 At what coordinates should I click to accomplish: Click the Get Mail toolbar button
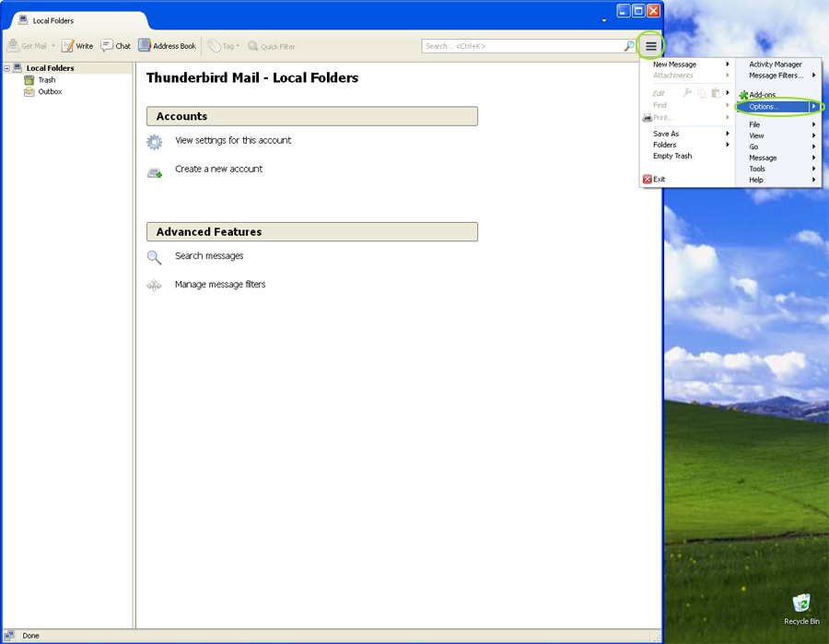(27, 46)
